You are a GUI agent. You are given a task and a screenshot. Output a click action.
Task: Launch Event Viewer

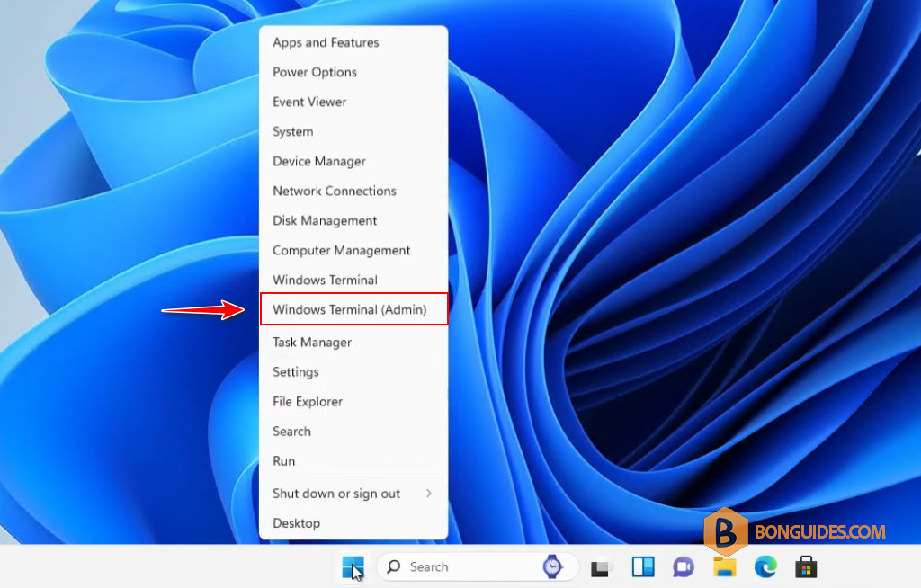(x=353, y=102)
